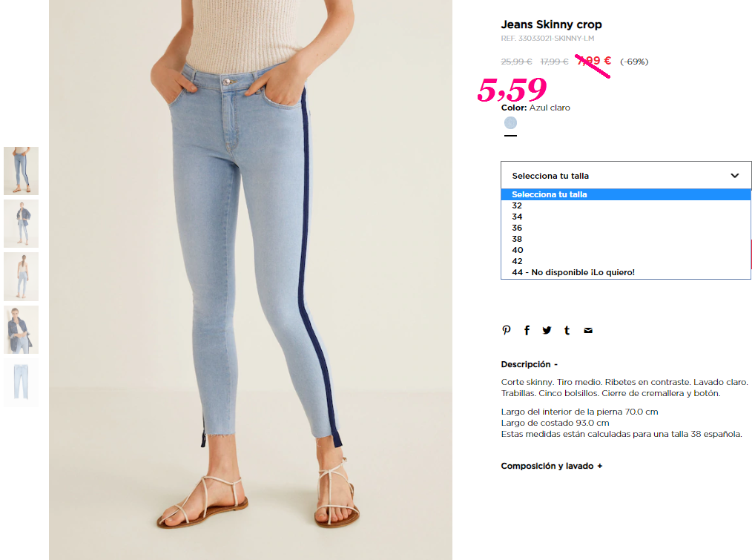Image resolution: width=755 pixels, height=560 pixels.
Task: View first thumbnail of jeans front
Action: [22, 171]
